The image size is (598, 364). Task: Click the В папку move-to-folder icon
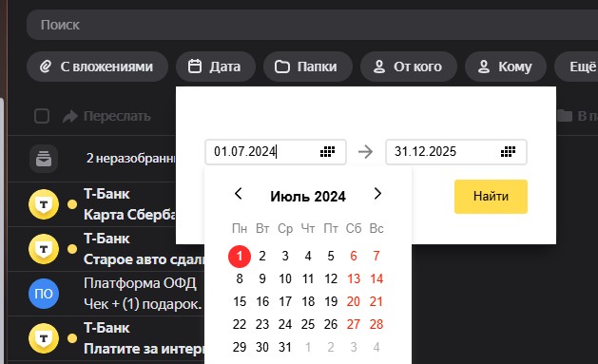click(x=565, y=116)
